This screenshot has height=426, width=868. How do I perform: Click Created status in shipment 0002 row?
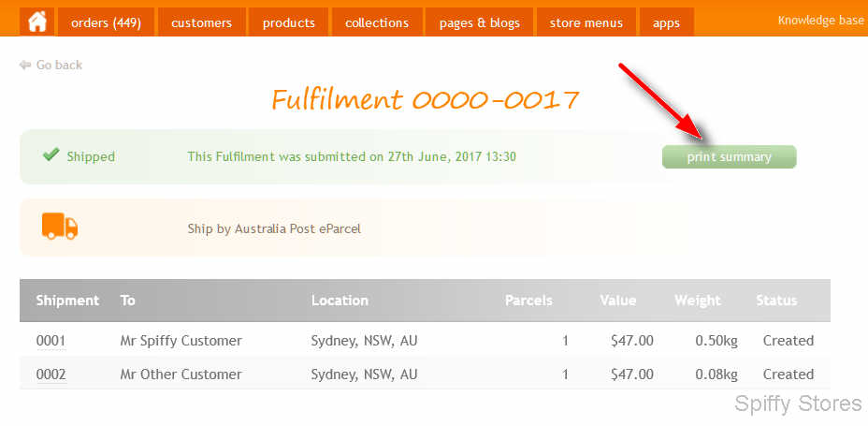click(788, 375)
